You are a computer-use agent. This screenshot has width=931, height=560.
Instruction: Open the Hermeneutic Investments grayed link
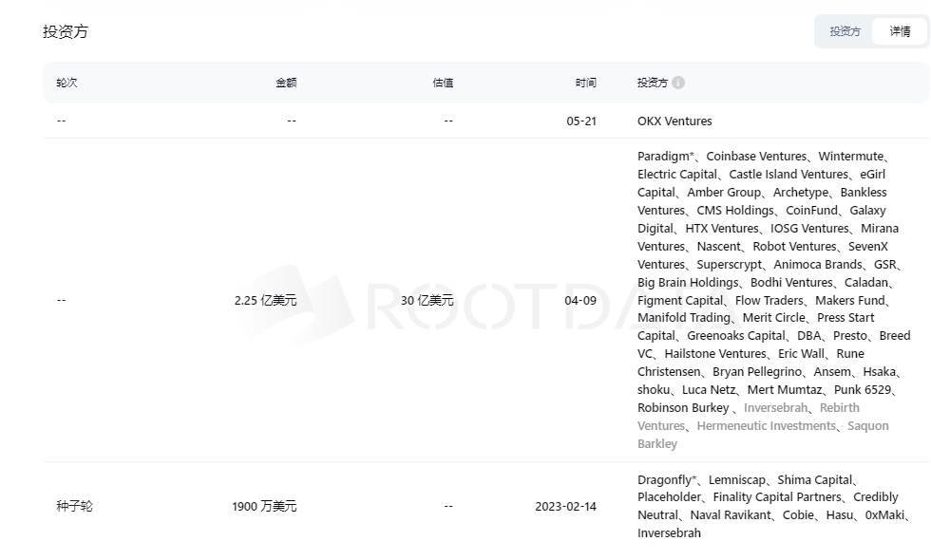tap(766, 426)
